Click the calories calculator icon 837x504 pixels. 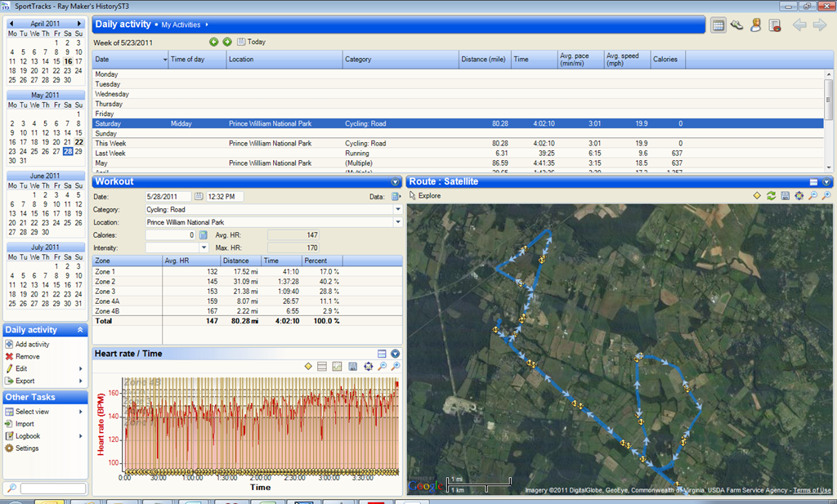203,234
